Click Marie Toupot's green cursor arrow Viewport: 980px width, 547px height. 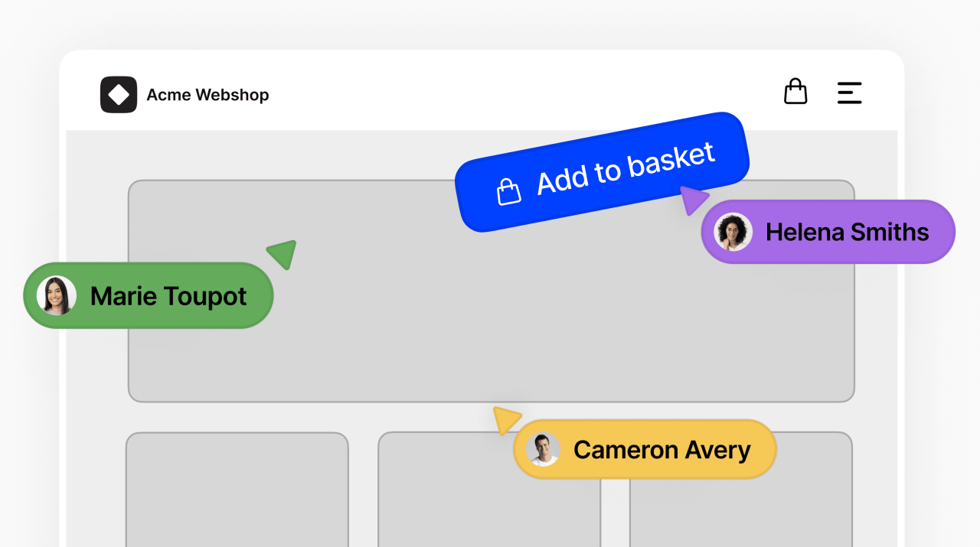(x=281, y=255)
